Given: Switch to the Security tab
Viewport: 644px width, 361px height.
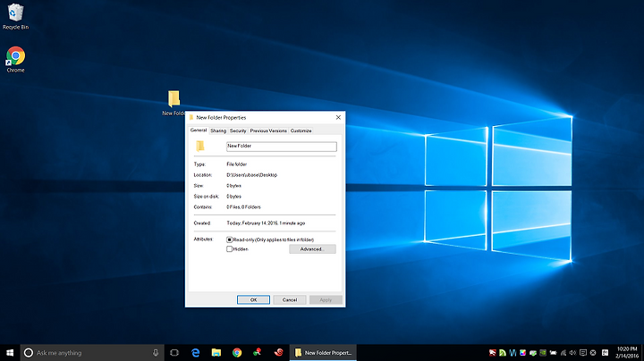Looking at the screenshot, I should click(x=238, y=130).
